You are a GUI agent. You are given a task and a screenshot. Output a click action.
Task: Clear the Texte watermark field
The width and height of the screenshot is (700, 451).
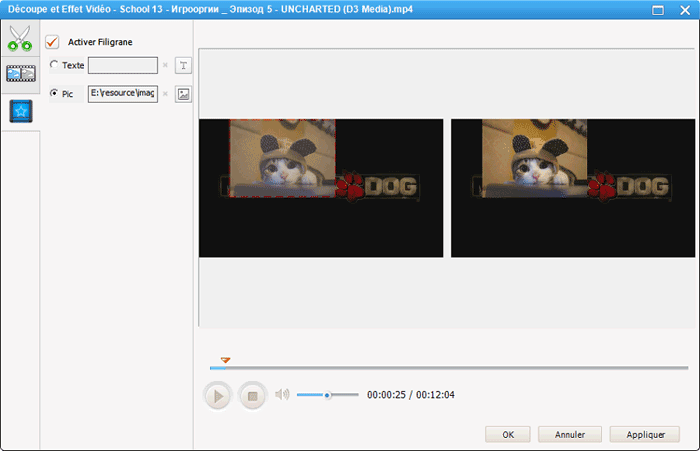point(165,65)
